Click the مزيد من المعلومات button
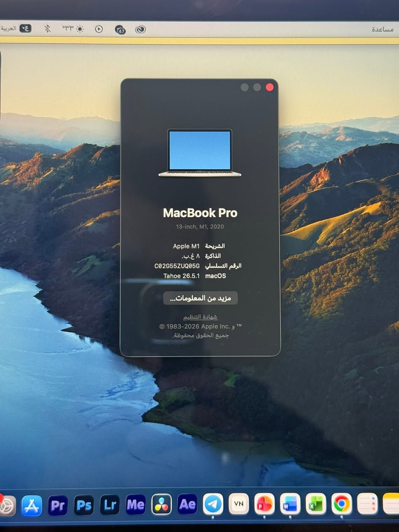The image size is (399, 532). tap(200, 298)
